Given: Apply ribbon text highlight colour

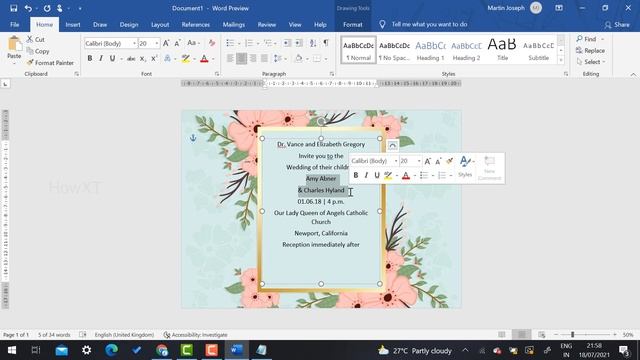Looking at the screenshot, I should coord(186,59).
